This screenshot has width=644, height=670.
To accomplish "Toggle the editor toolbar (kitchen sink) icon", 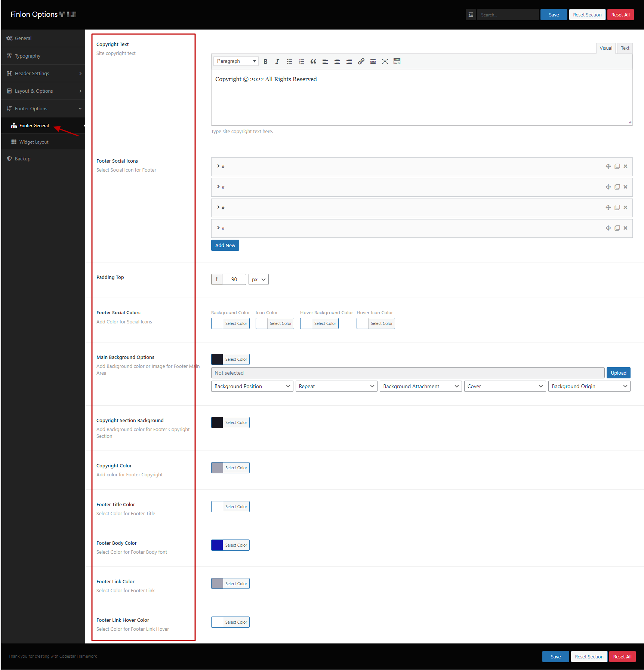I will click(397, 62).
